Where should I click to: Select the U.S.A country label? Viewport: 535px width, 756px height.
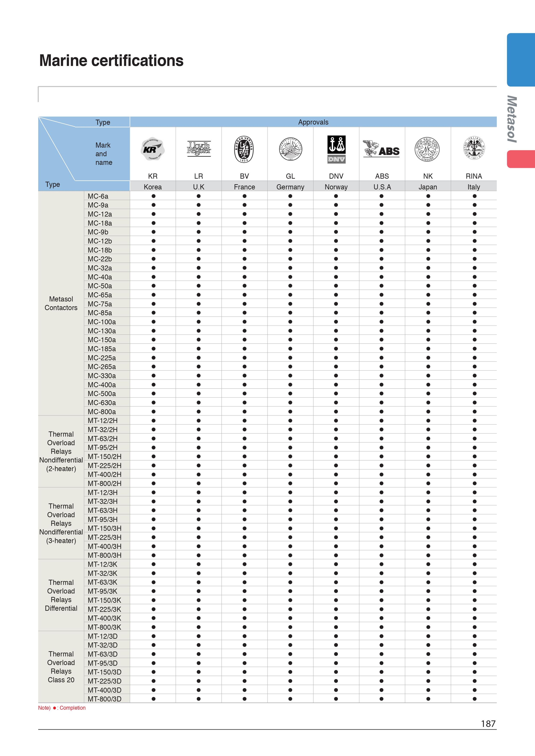(382, 187)
